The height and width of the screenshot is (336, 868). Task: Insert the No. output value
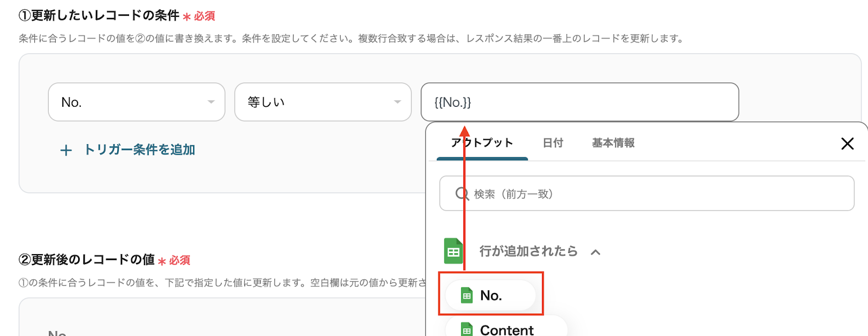coord(491,295)
